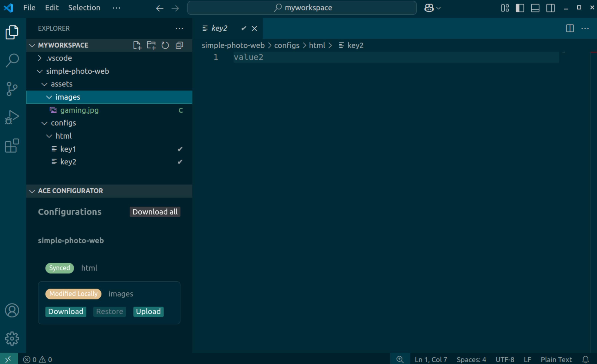Open the Accounts menu icon
Image resolution: width=597 pixels, height=364 pixels.
coord(12,310)
